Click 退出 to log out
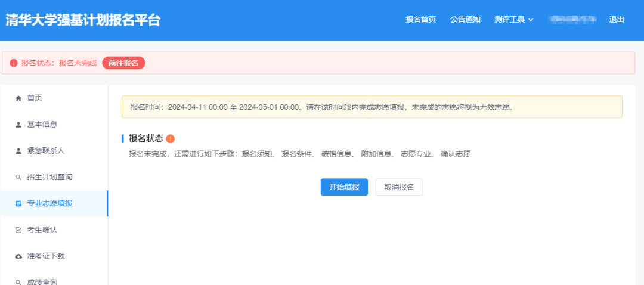Screen dimensions: 644x285 (x=617, y=19)
